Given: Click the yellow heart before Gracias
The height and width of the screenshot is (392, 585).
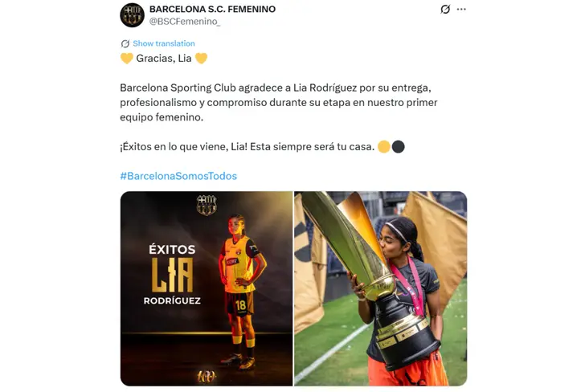Looking at the screenshot, I should [126, 58].
